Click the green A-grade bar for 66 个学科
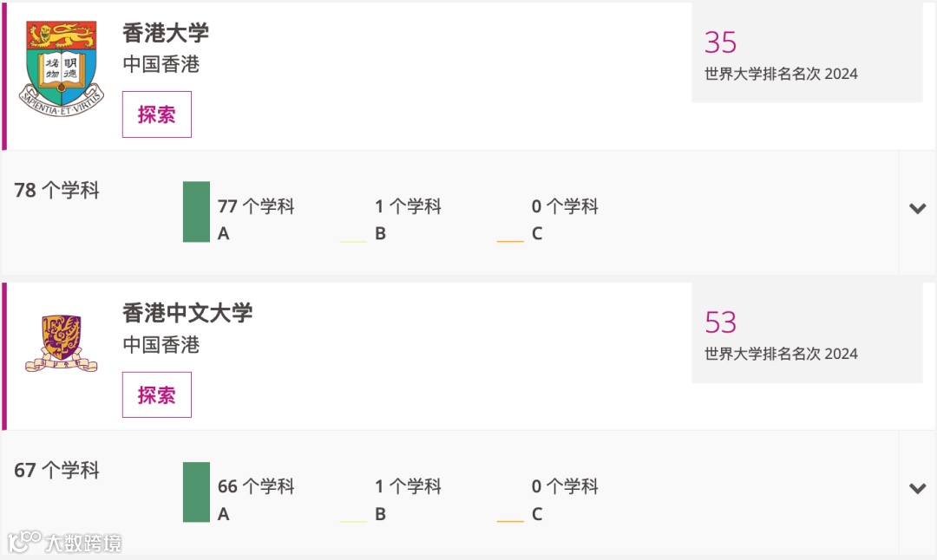The width and height of the screenshot is (937, 560). click(196, 492)
